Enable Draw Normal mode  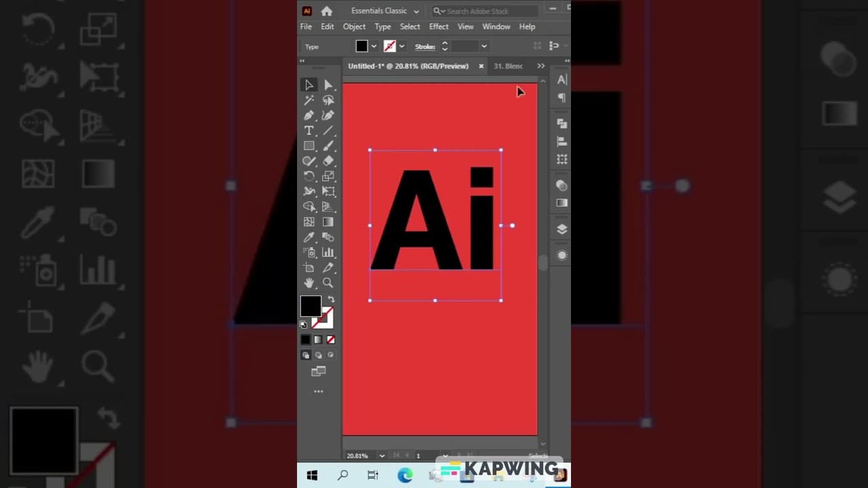coord(305,354)
